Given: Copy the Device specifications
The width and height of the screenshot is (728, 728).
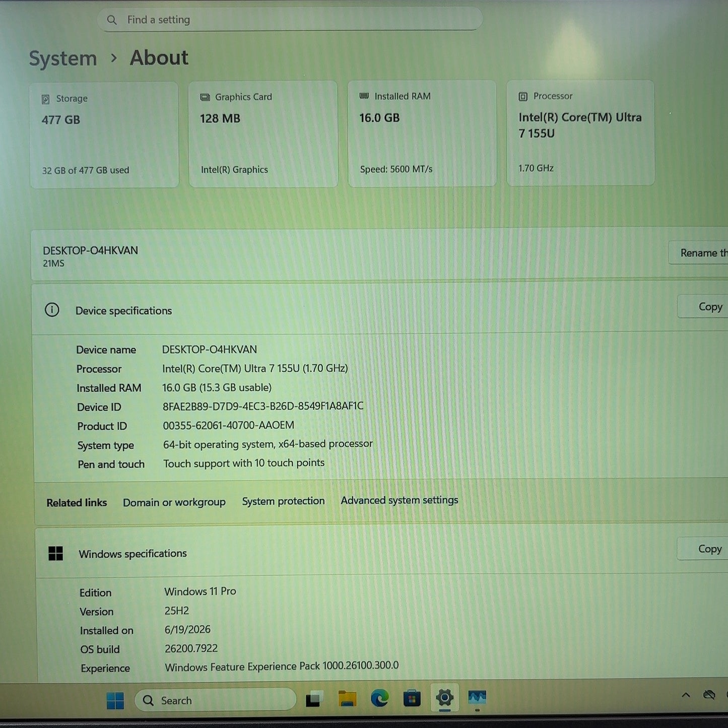Looking at the screenshot, I should click(703, 306).
